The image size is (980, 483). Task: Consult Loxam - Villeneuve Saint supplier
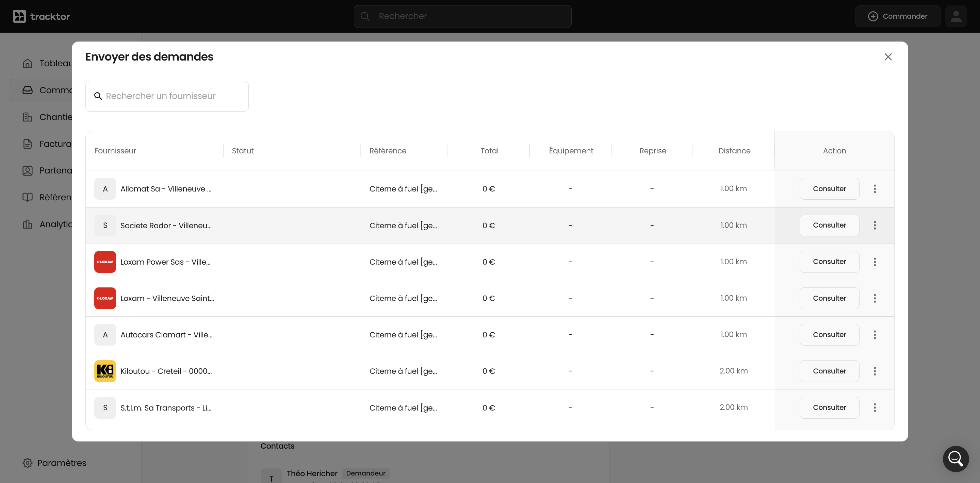tap(829, 298)
